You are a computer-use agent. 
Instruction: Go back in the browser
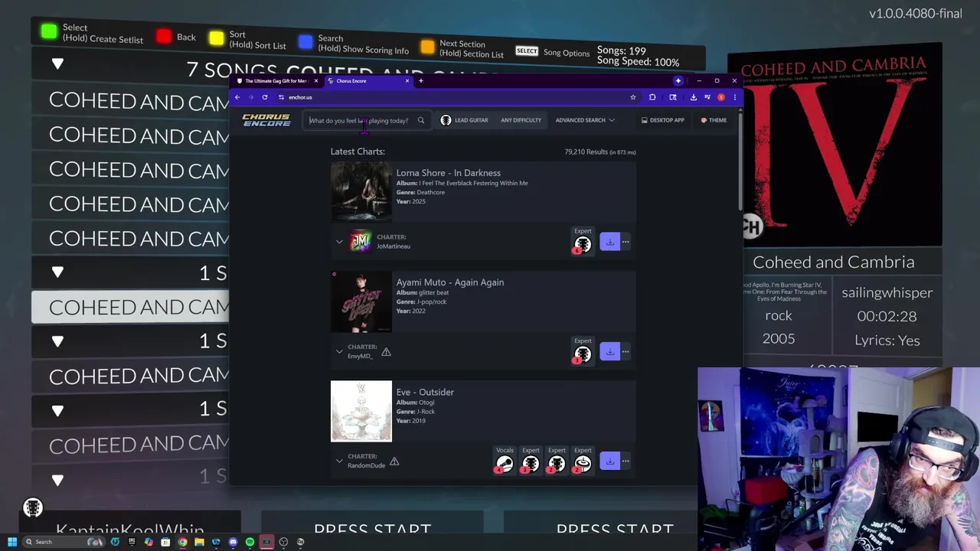pyautogui.click(x=237, y=97)
